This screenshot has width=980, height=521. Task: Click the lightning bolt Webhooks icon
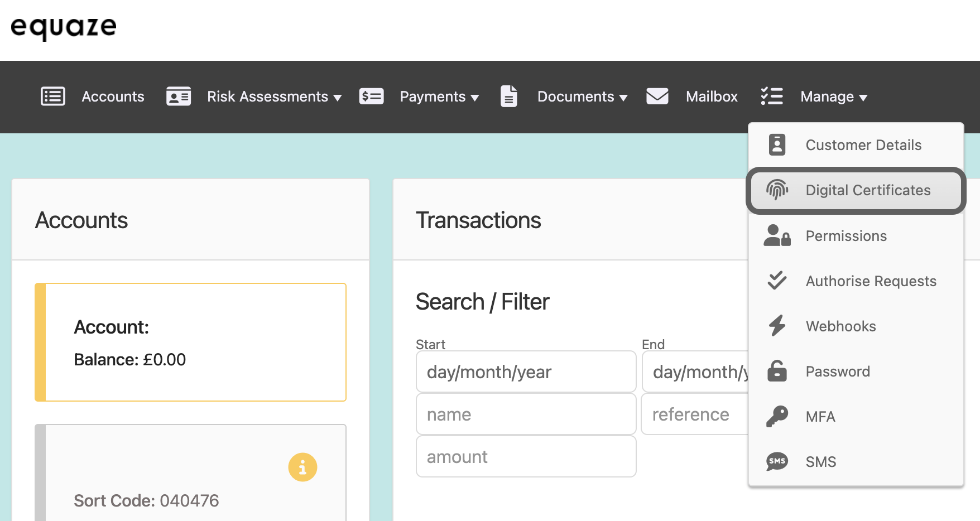(x=777, y=326)
